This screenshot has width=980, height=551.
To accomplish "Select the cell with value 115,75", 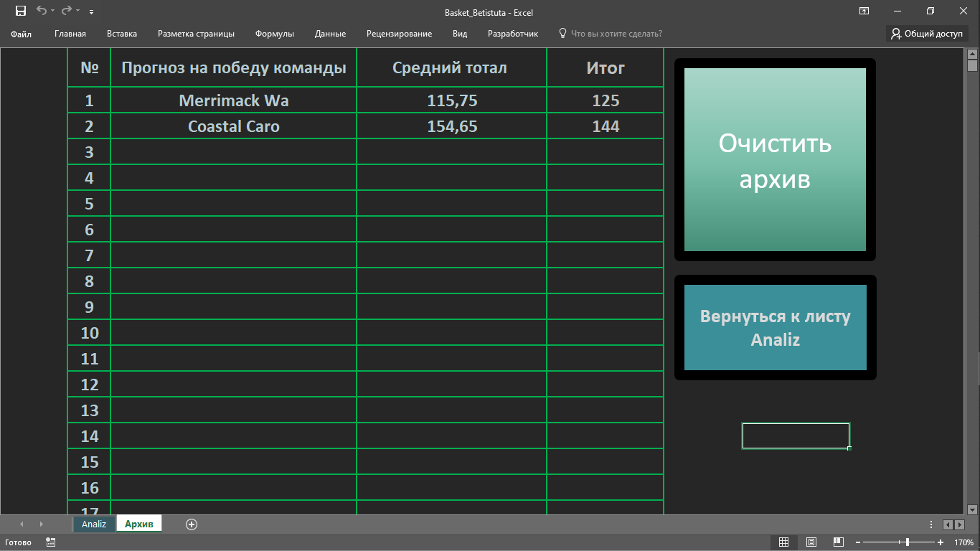I will [x=452, y=100].
